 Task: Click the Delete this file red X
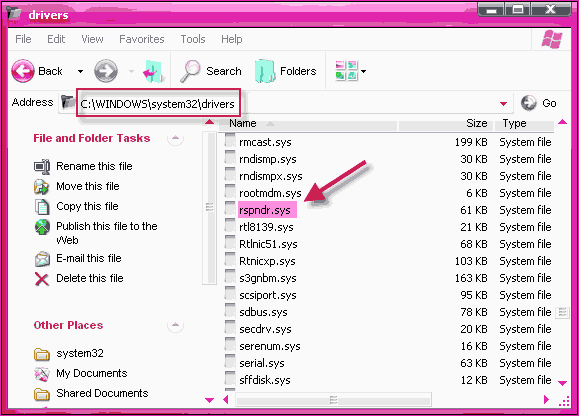[x=42, y=279]
